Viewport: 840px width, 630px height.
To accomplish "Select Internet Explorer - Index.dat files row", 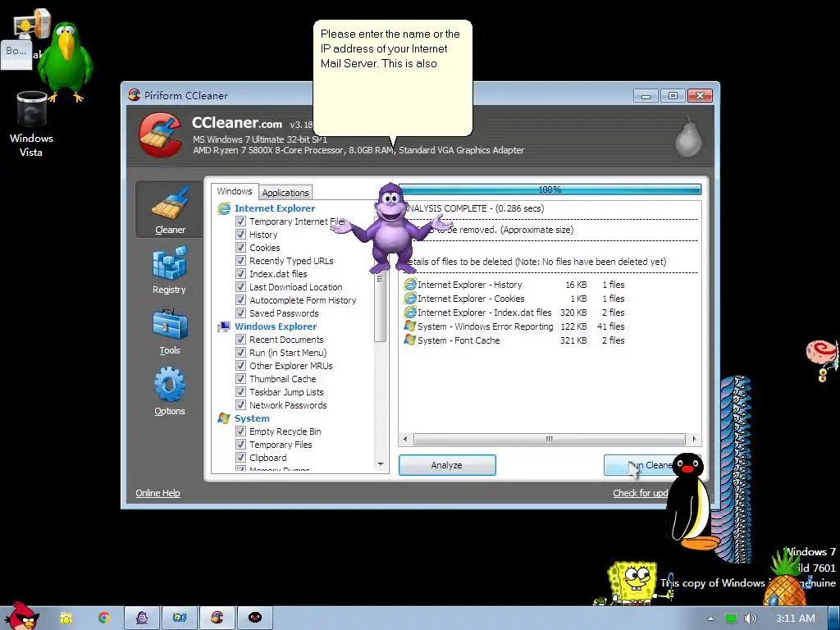I will pos(514,313).
